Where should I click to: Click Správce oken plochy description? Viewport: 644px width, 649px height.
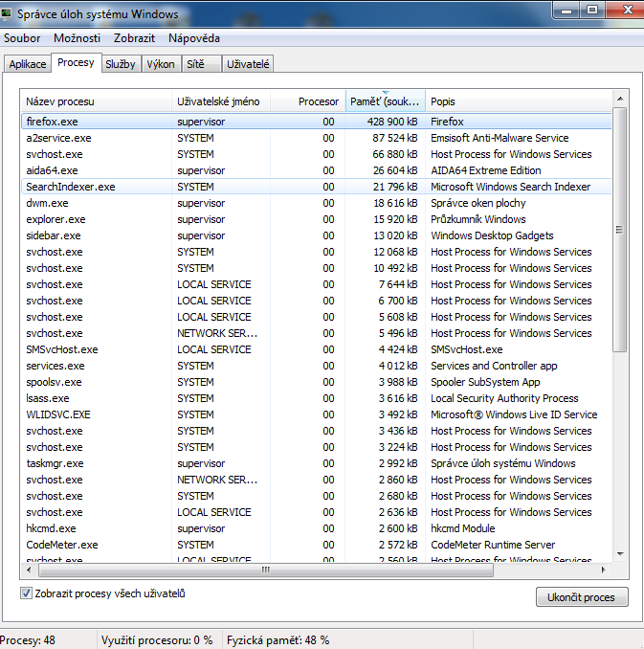(478, 203)
